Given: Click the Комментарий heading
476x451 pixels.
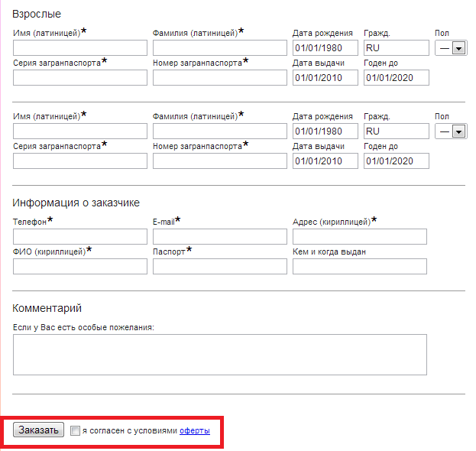Looking at the screenshot, I should [47, 308].
